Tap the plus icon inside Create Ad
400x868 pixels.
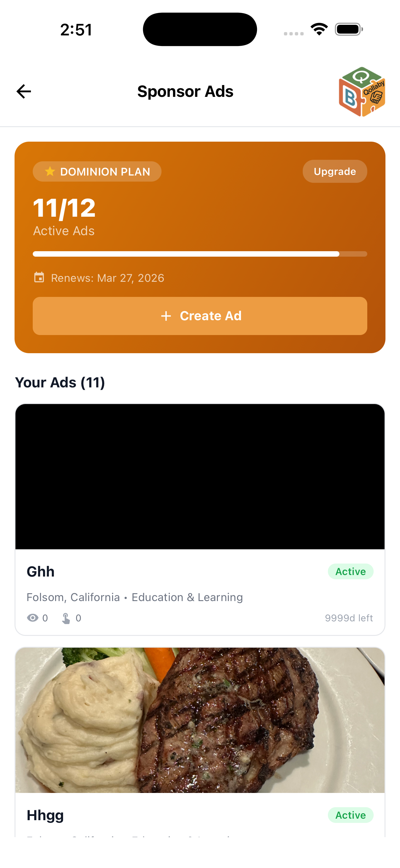pos(166,316)
